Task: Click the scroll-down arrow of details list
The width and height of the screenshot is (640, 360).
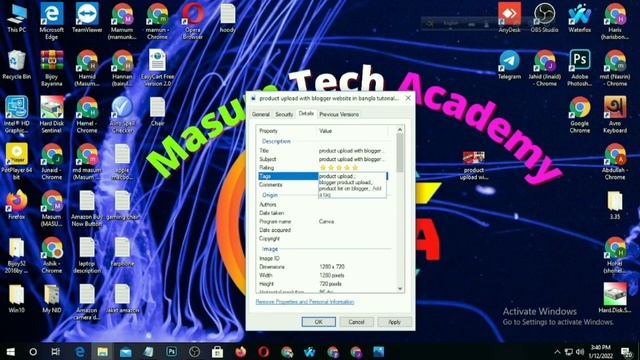Action: pos(400,289)
